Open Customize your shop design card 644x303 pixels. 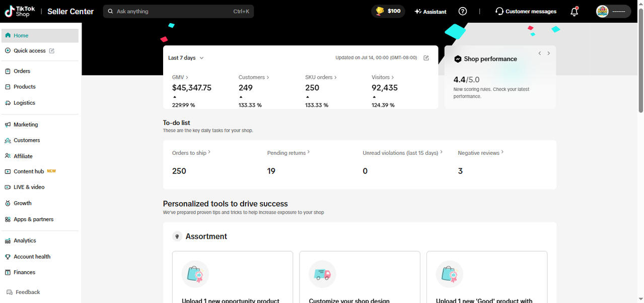[x=360, y=277]
